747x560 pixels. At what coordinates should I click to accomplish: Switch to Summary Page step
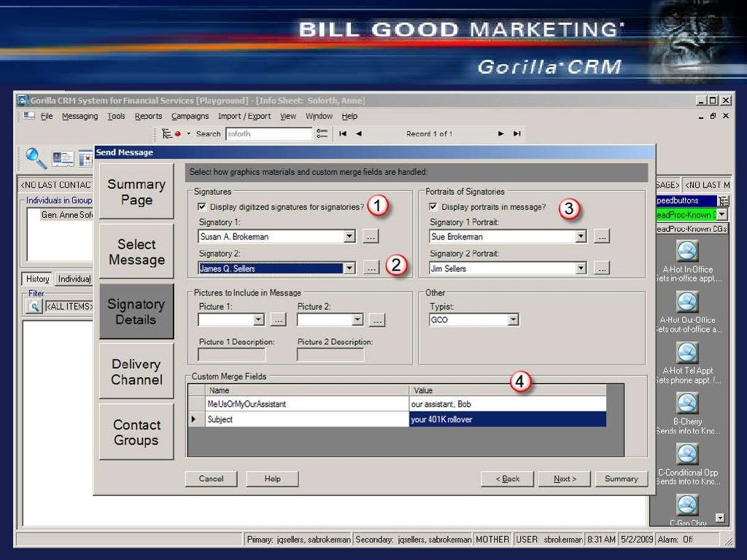136,192
